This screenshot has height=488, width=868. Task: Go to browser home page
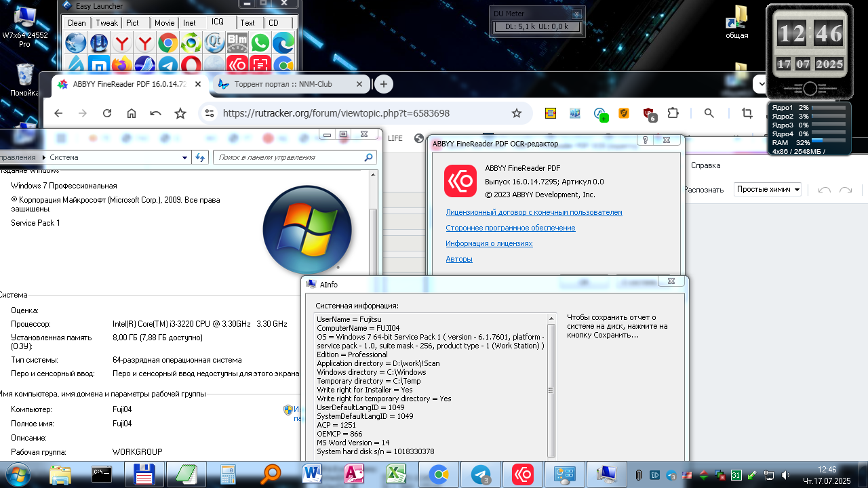point(132,113)
